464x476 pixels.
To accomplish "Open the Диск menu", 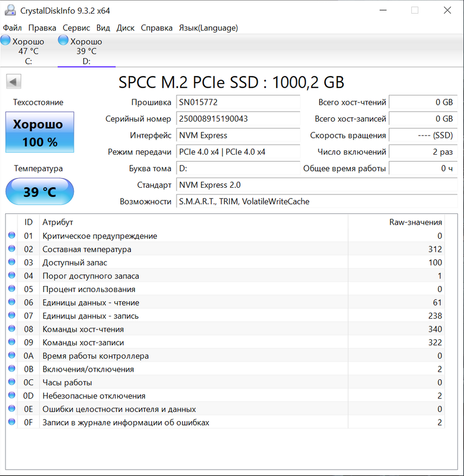I will pos(126,28).
